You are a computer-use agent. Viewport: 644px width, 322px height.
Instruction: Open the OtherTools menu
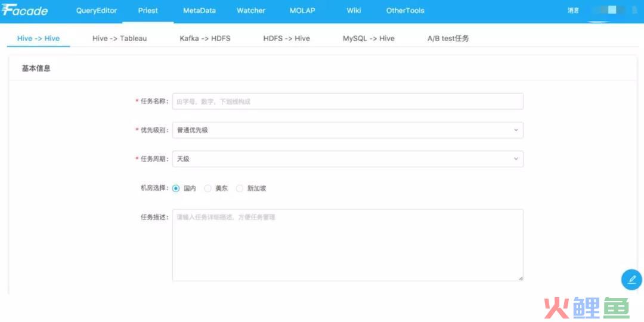(405, 11)
